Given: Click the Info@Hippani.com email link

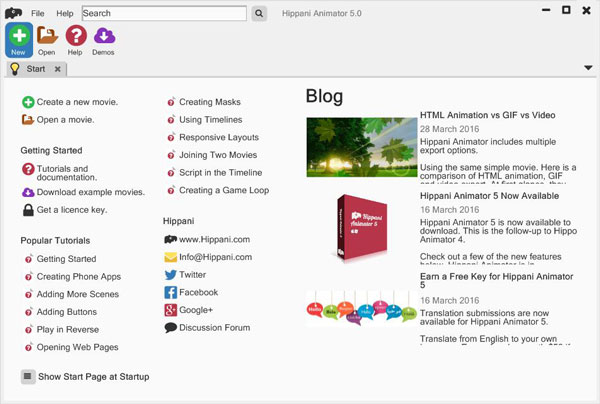Looking at the screenshot, I should tap(215, 257).
